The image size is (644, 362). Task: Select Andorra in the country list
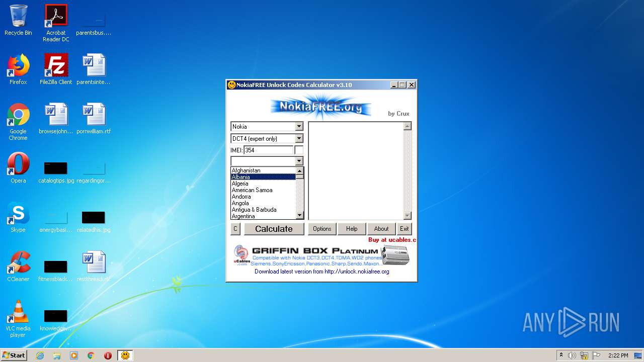click(263, 197)
